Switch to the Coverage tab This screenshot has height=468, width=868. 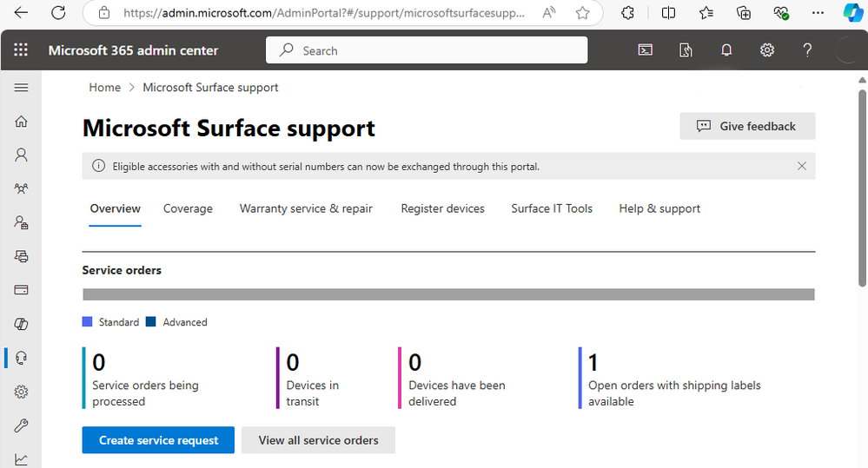pos(188,208)
